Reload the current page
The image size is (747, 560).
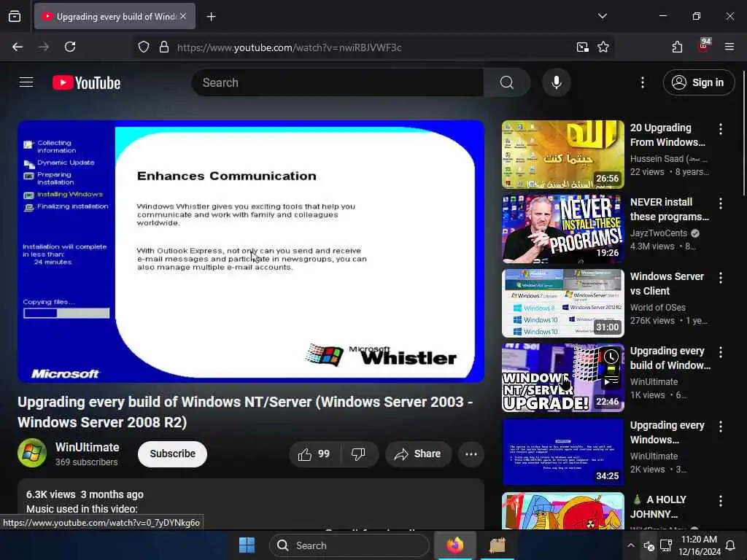(70, 47)
